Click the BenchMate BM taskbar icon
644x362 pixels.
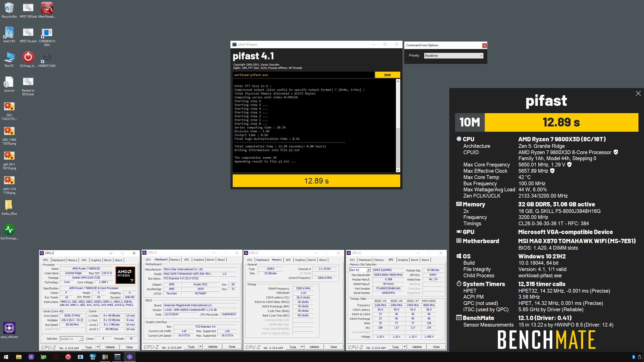coord(105,357)
